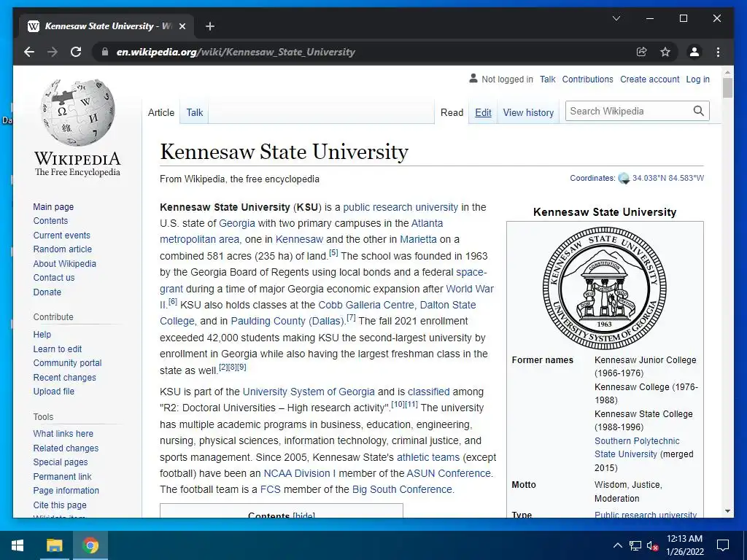747x560 pixels.
Task: Click the browser forward arrow
Action: (53, 52)
